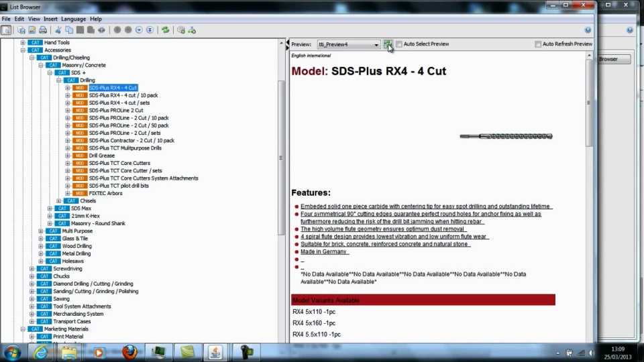
Task: Open Windows Explorer from the taskbar
Action: click(69, 353)
